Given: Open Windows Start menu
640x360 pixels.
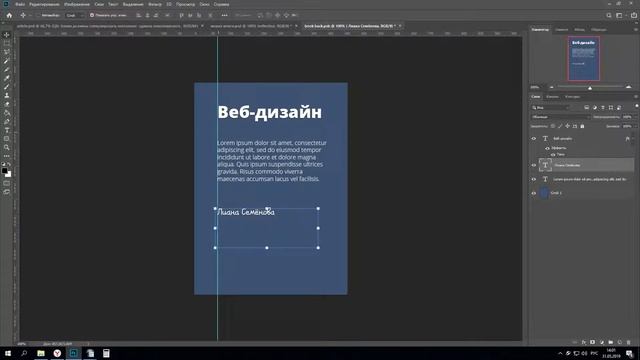Looking at the screenshot, I should [x=8, y=353].
